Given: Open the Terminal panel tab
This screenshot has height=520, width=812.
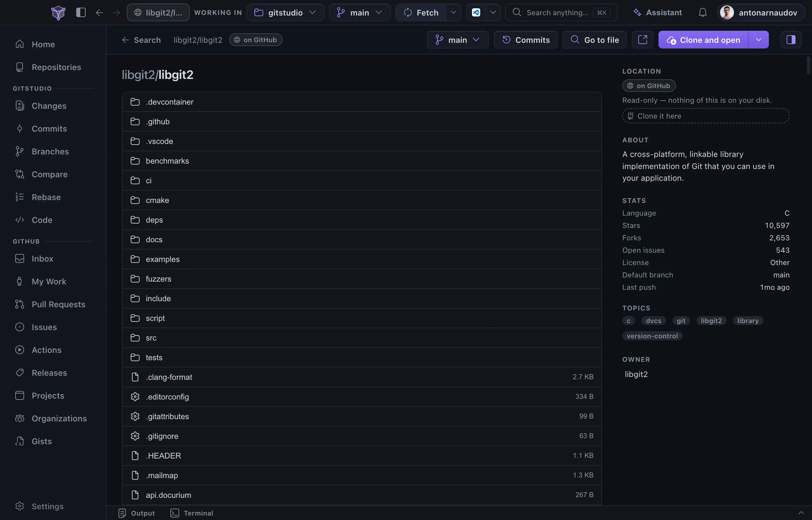Looking at the screenshot, I should [x=192, y=513].
